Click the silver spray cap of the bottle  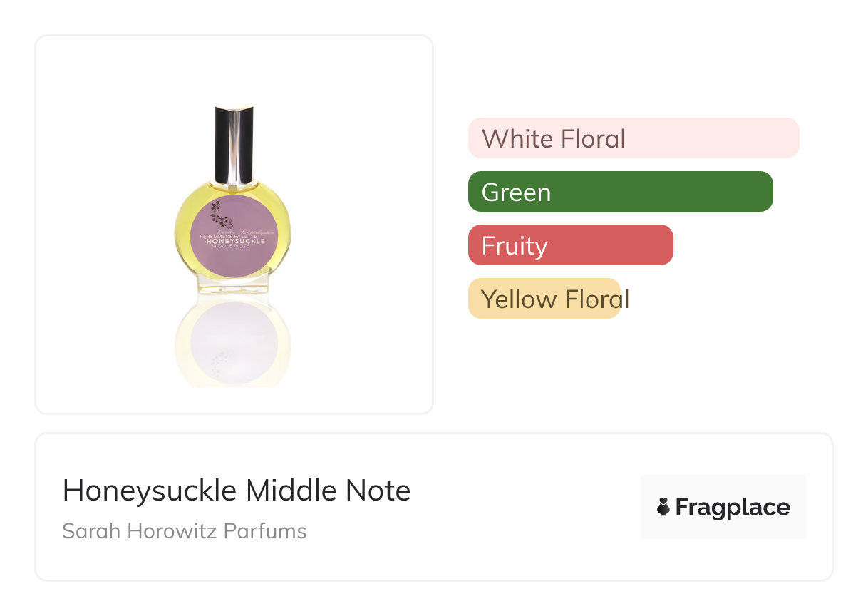(234, 144)
